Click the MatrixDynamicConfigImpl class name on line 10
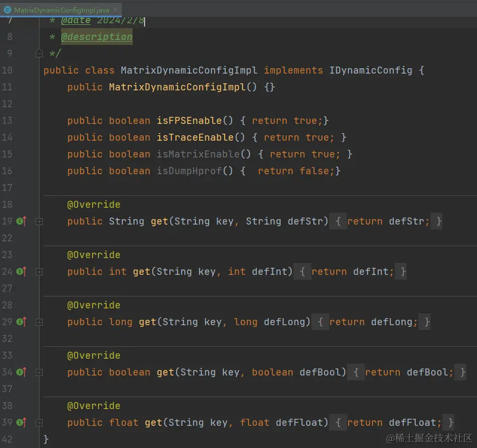This screenshot has height=448, width=477. tap(189, 70)
